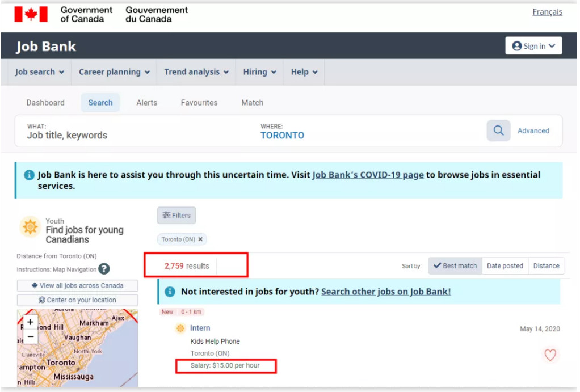Click the magnifying glass search icon
580x392 pixels.
tap(498, 130)
